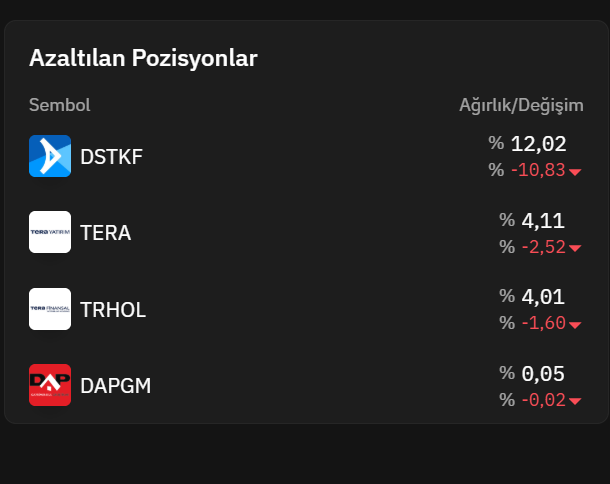This screenshot has width=610, height=484.
Task: Click the Ağırlık/Değişim column header
Action: 521,105
